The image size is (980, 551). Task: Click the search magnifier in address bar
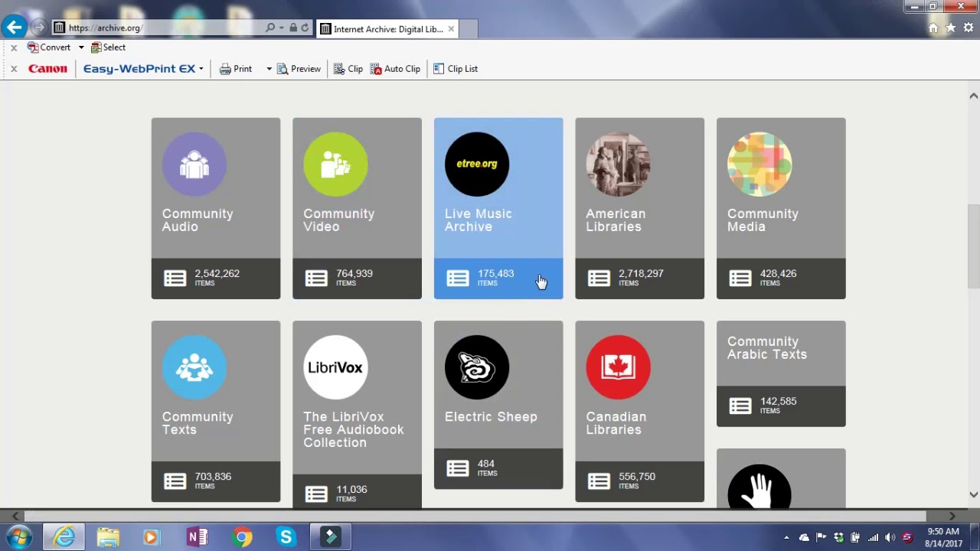pyautogui.click(x=269, y=28)
